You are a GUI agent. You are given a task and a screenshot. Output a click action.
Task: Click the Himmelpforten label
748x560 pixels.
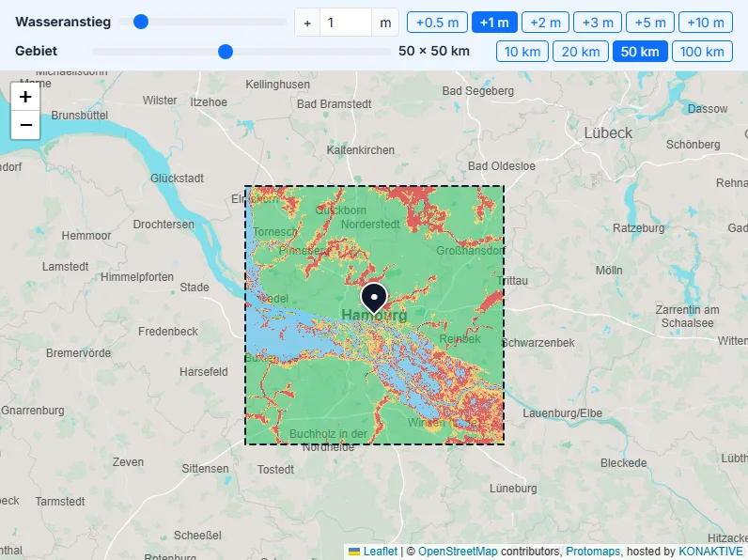[137, 277]
